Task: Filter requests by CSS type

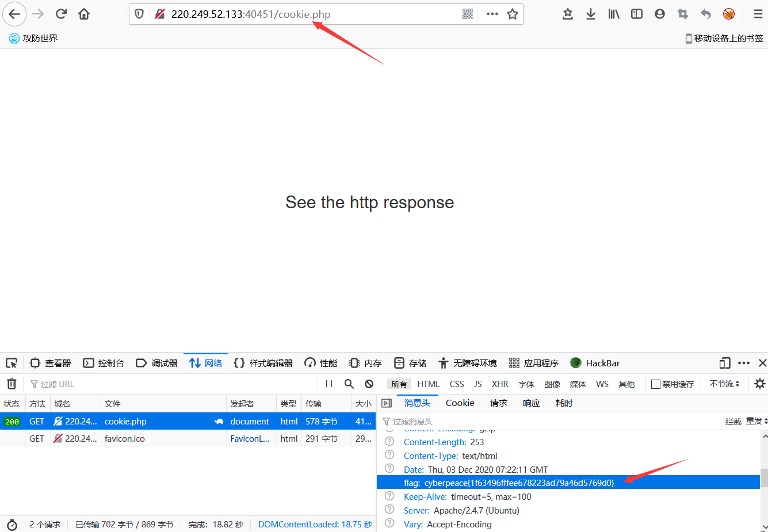Action: coord(457,384)
